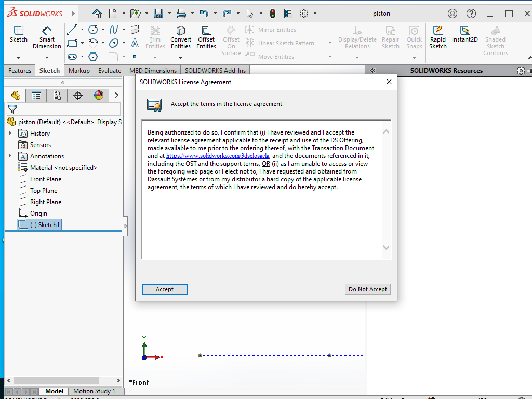
Task: Click the Print icon
Action: (181, 14)
